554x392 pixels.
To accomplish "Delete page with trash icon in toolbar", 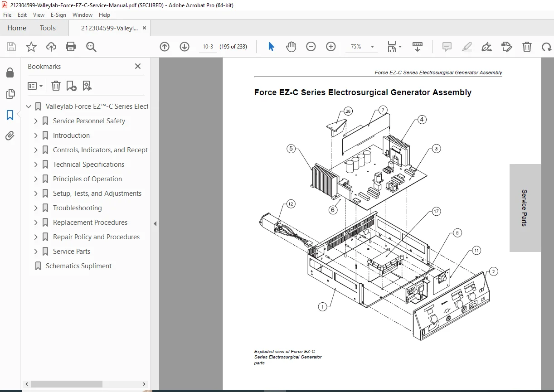I will click(x=527, y=47).
